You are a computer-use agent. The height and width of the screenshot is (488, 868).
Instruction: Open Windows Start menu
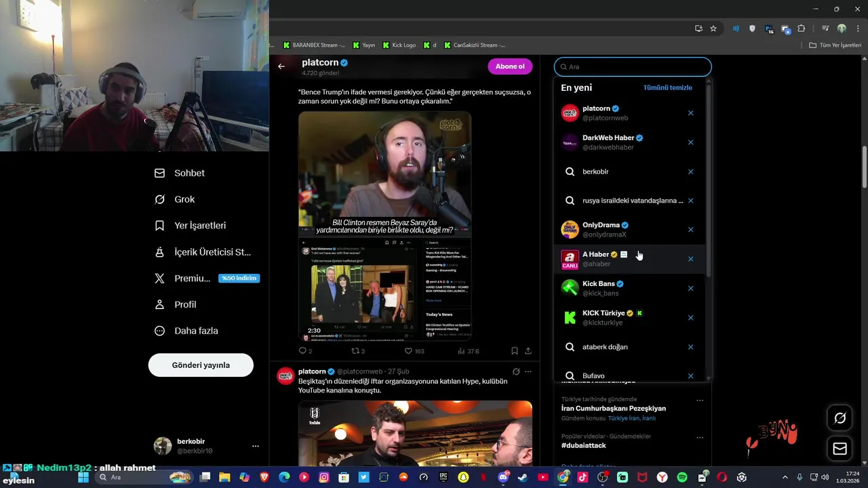(83, 477)
